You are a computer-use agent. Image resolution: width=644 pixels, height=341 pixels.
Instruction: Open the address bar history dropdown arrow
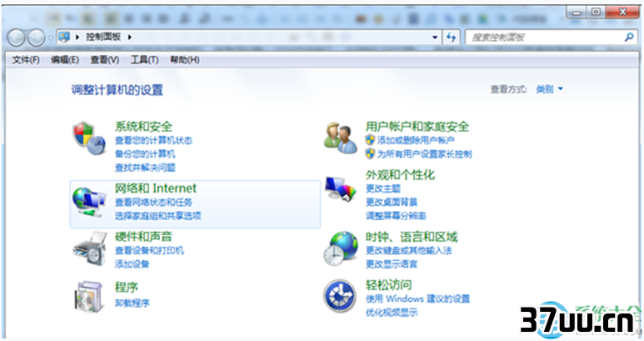click(435, 38)
